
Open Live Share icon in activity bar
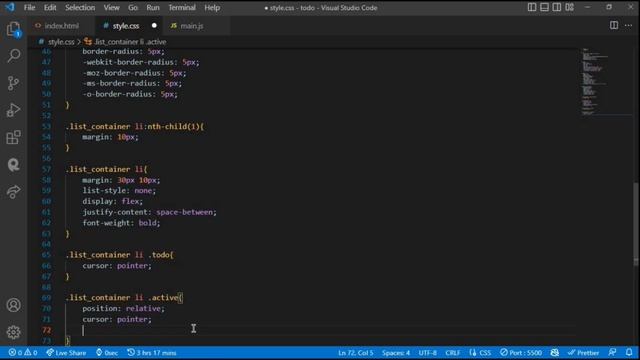(x=13, y=192)
